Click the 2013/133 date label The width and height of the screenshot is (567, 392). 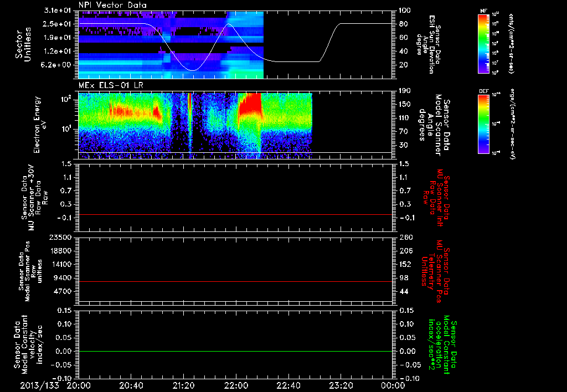39,385
